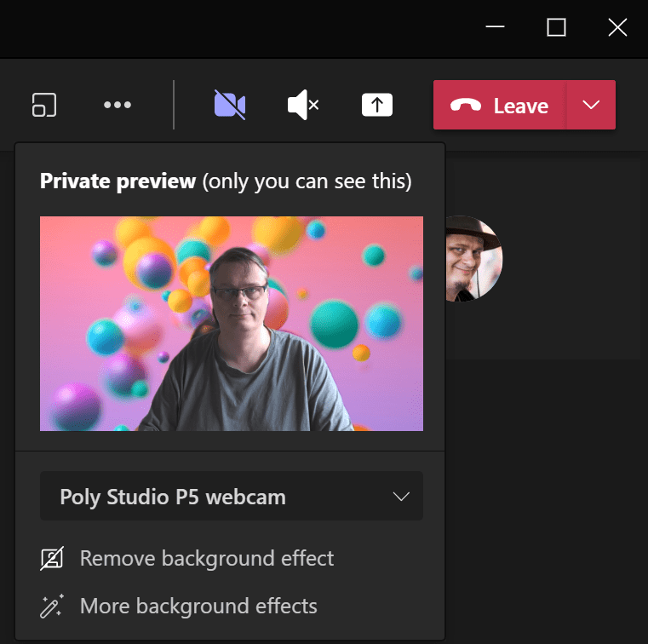Minimize the meeting window
This screenshot has width=648, height=644.
point(496,27)
